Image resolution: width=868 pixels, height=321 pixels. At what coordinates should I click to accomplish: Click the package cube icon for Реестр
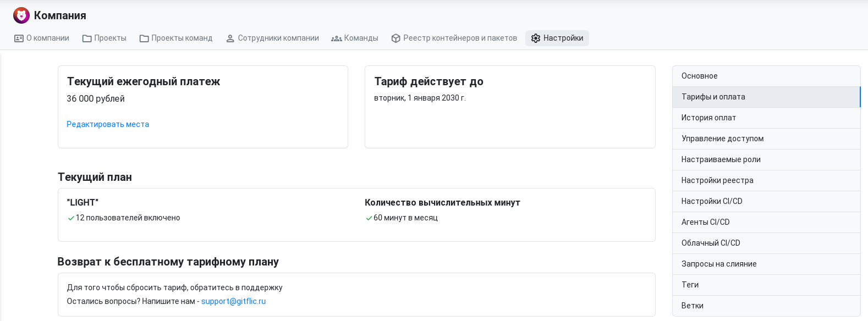[x=395, y=38]
